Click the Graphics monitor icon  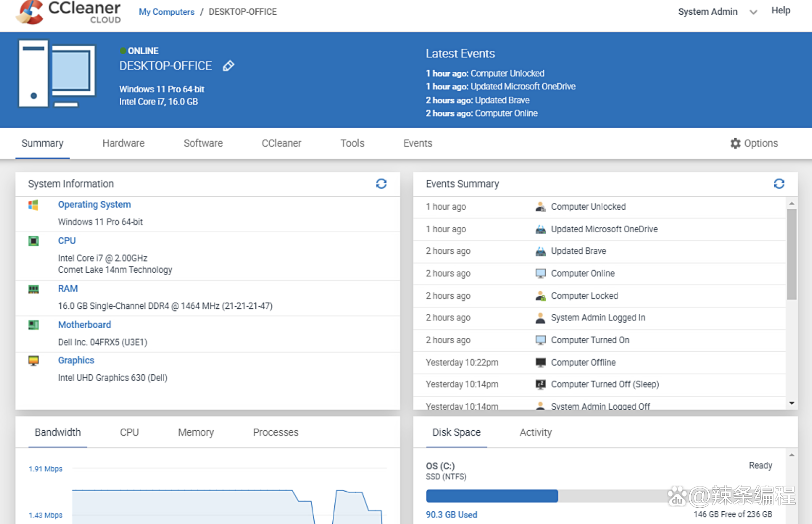[x=33, y=361]
